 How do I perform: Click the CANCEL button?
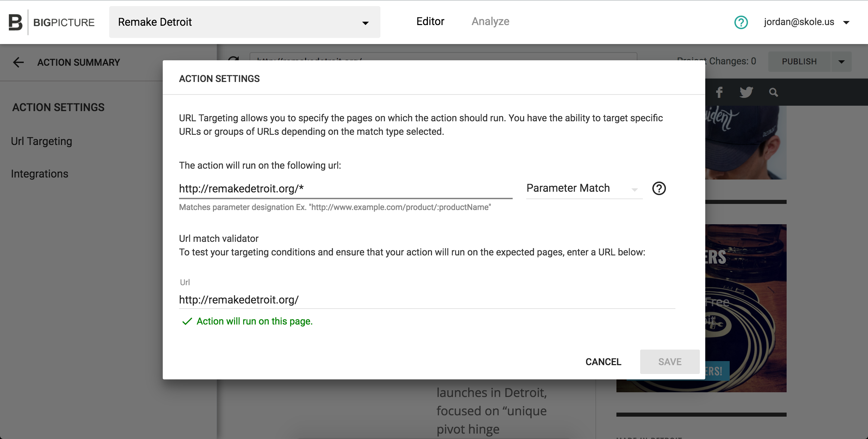click(x=603, y=362)
